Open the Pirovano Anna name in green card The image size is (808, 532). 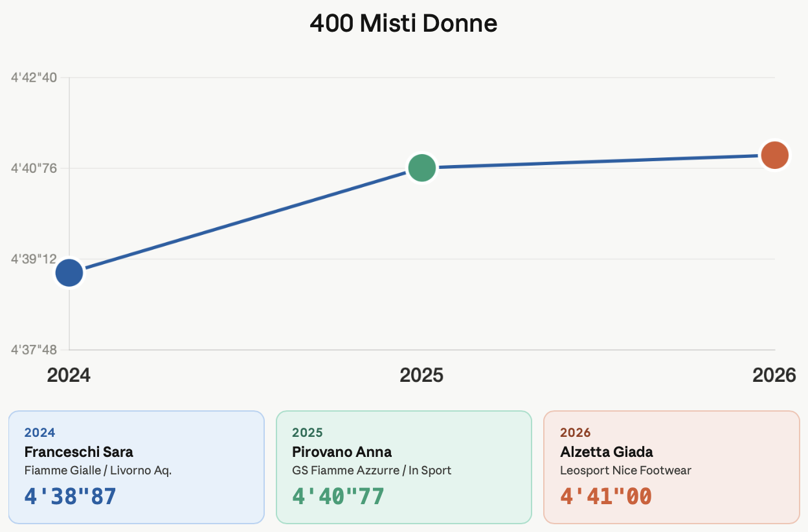(342, 452)
